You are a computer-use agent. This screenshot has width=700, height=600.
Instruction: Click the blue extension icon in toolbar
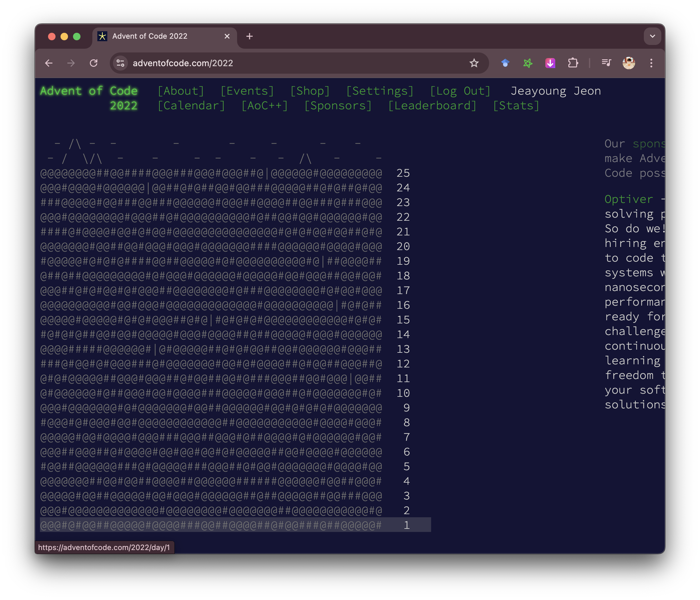click(505, 63)
